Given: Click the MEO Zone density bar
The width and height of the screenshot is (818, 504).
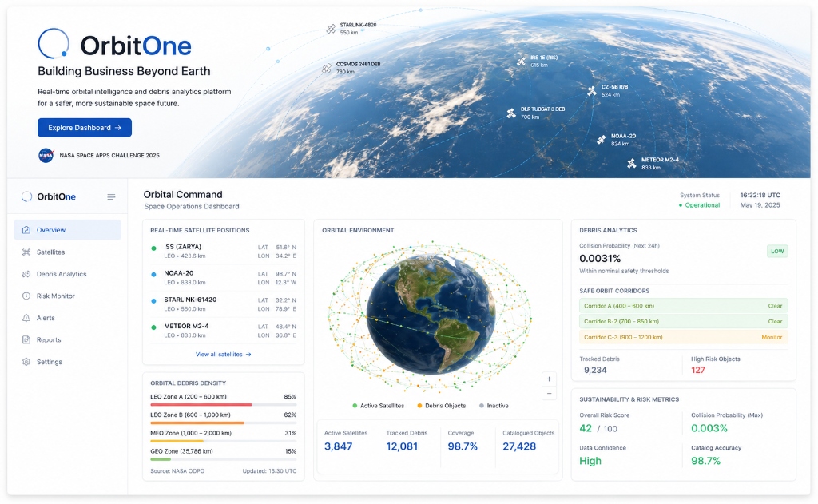Looking at the screenshot, I should point(224,441).
